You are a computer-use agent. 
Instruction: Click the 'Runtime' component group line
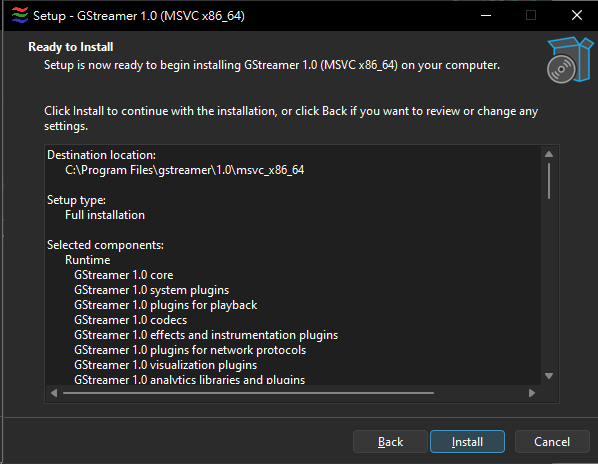point(88,260)
